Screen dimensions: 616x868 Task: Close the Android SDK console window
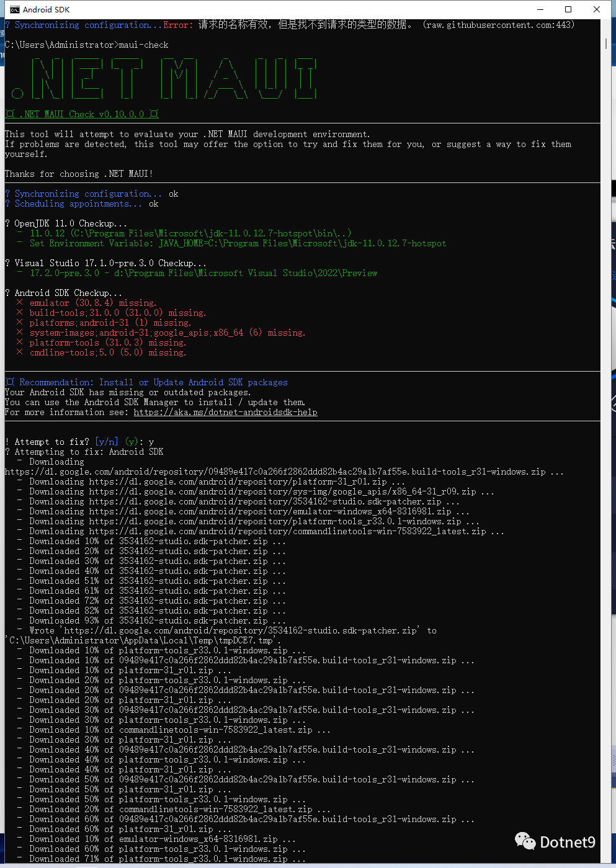pyautogui.click(x=597, y=9)
